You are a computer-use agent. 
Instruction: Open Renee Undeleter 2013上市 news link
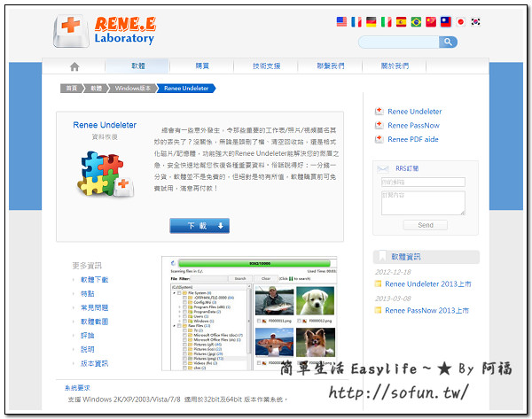tap(428, 284)
